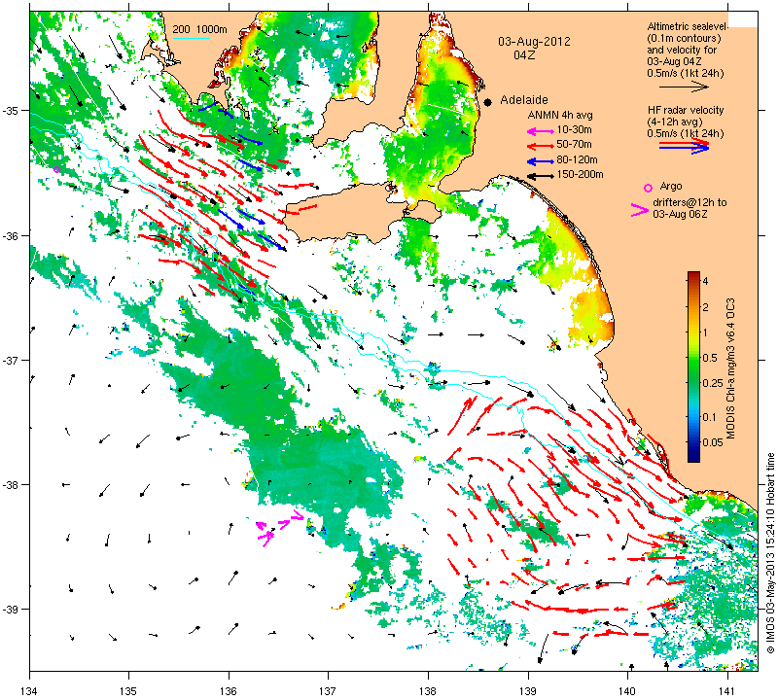778x700 pixels.
Task: Click the Adelaide city label
Action: pyautogui.click(x=524, y=100)
